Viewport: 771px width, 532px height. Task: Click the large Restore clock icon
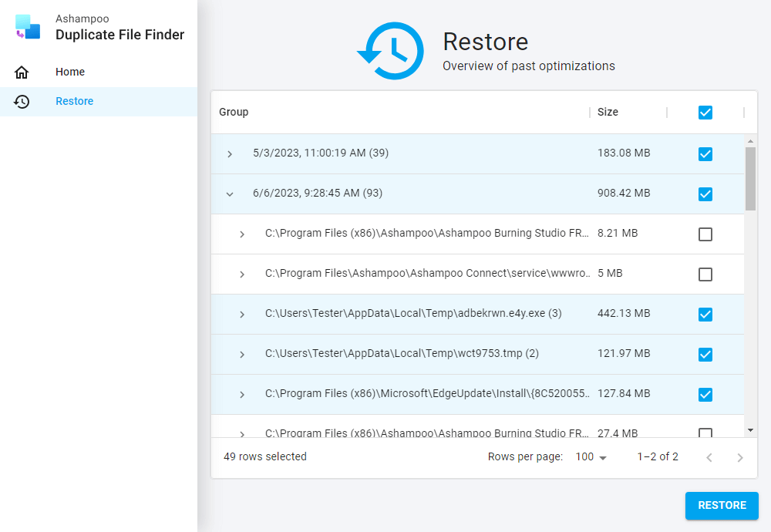click(x=390, y=51)
